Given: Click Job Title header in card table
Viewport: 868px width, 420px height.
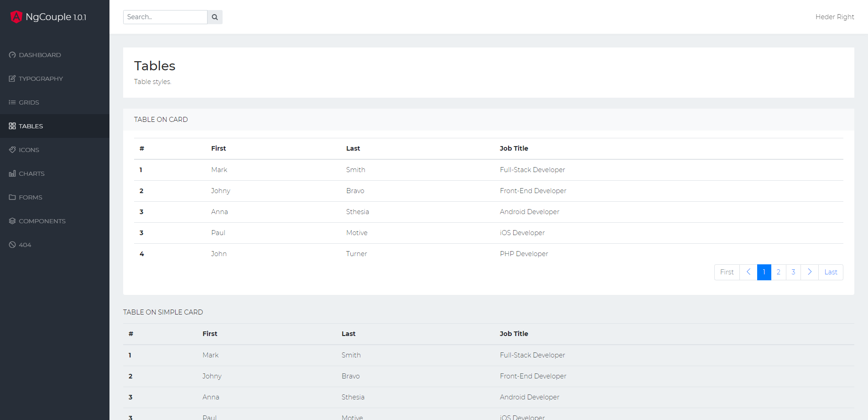Looking at the screenshot, I should point(514,148).
